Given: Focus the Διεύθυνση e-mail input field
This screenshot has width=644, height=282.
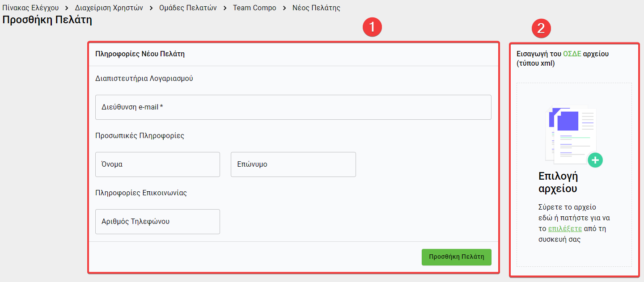Looking at the screenshot, I should 293,107.
